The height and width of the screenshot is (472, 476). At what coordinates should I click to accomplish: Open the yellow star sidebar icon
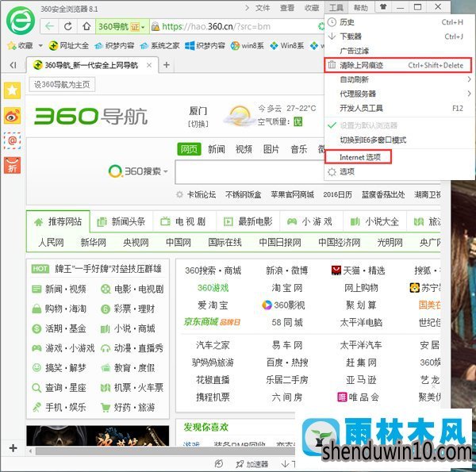[x=12, y=90]
